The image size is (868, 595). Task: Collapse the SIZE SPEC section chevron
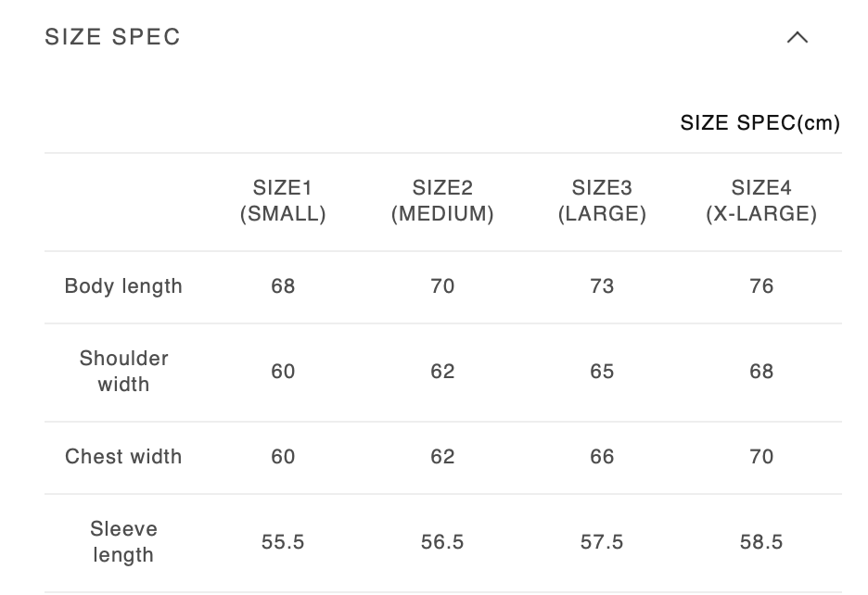click(797, 37)
